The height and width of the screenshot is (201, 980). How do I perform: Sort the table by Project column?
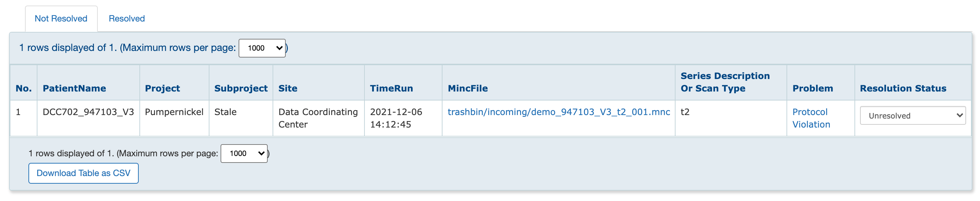(x=162, y=88)
